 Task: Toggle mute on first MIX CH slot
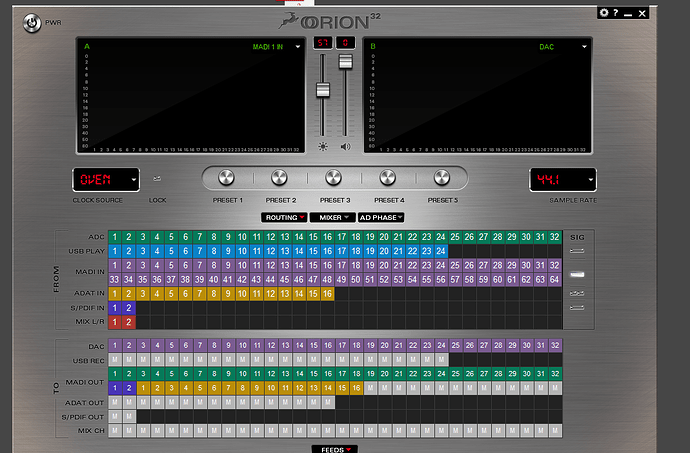[x=115, y=430]
